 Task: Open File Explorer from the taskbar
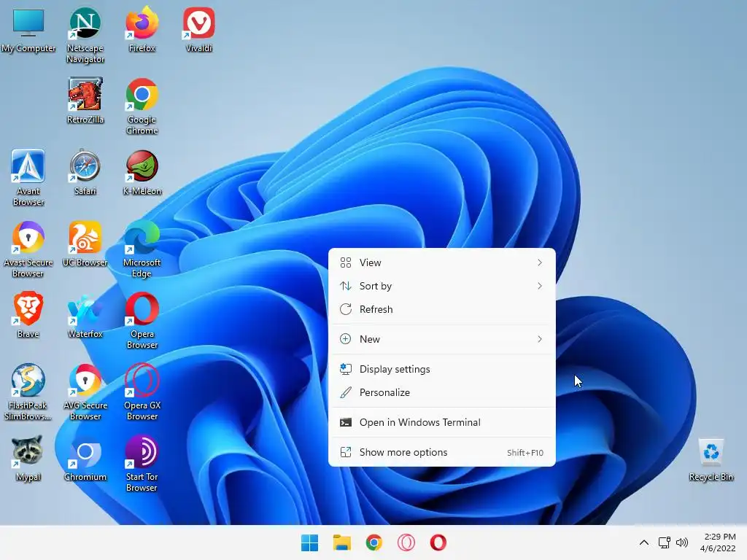342,542
